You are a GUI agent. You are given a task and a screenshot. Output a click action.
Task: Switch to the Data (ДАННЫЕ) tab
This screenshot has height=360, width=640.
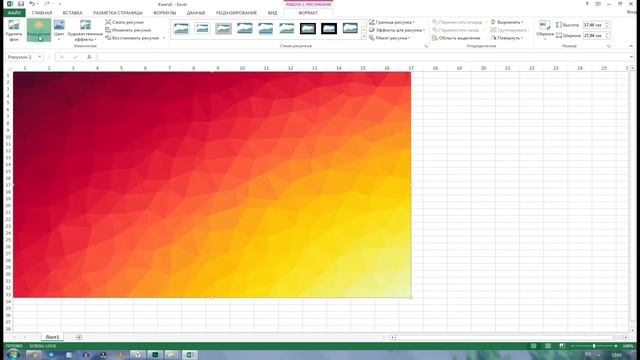pos(196,13)
